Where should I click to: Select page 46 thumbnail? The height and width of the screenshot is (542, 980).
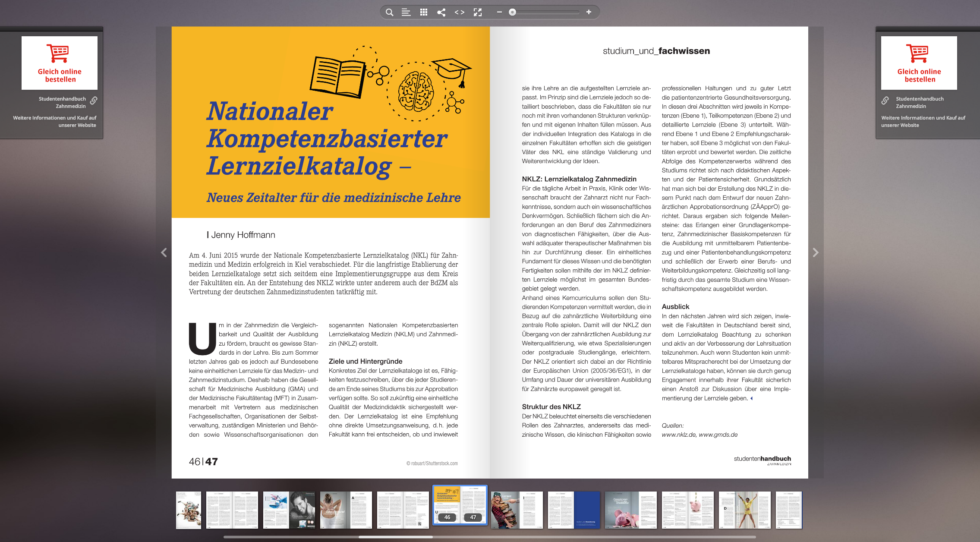pos(447,505)
